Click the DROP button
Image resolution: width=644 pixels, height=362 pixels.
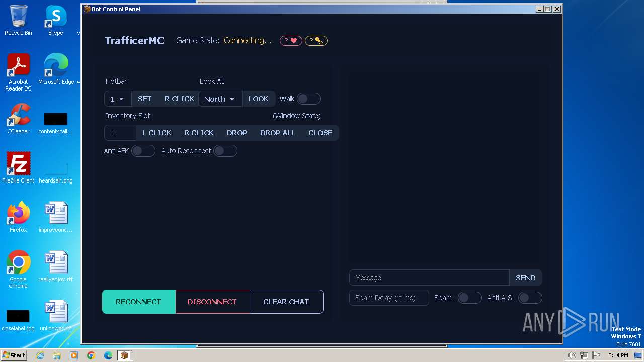coord(237,133)
